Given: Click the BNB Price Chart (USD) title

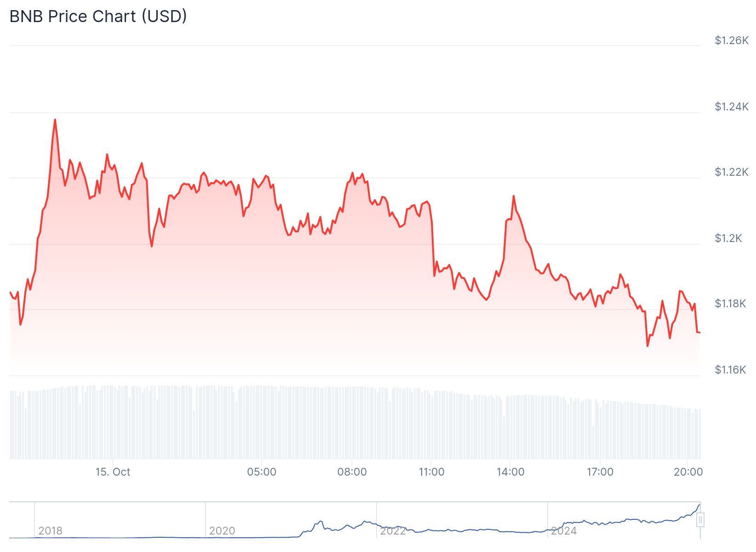Looking at the screenshot, I should 98,17.
